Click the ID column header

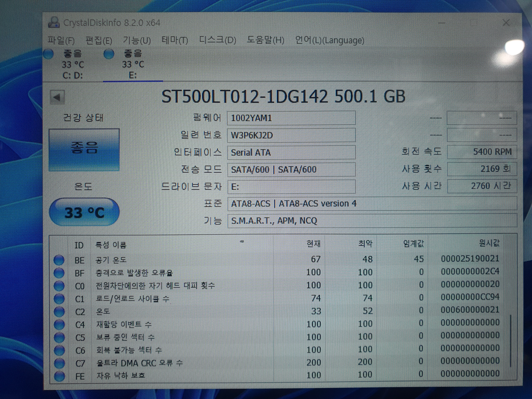point(79,245)
